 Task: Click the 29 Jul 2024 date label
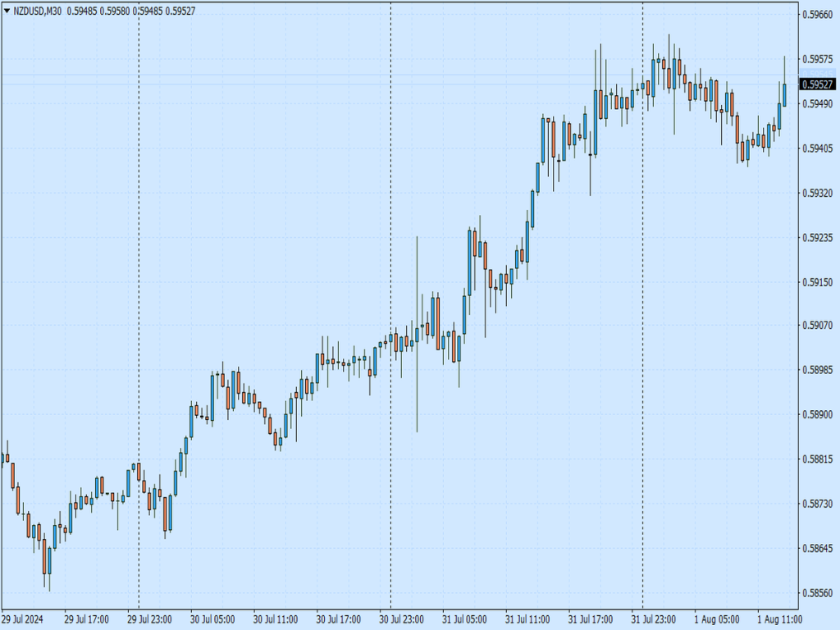22,619
